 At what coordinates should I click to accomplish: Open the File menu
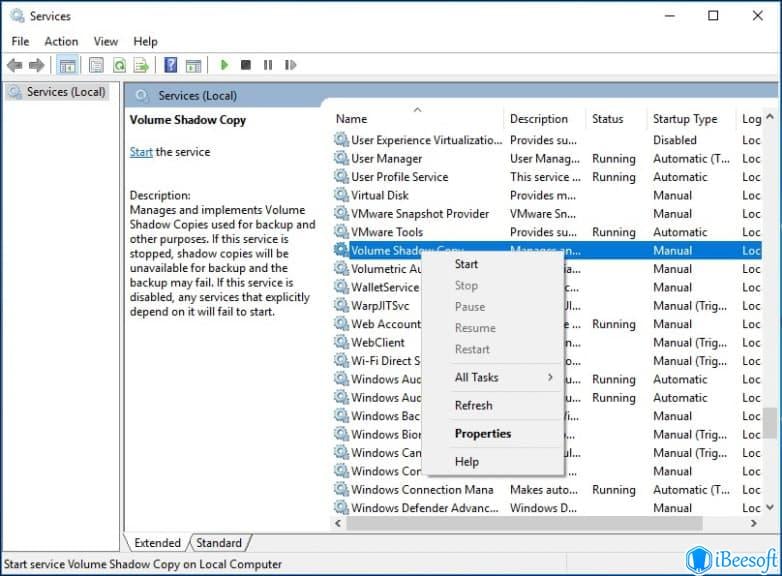point(20,41)
